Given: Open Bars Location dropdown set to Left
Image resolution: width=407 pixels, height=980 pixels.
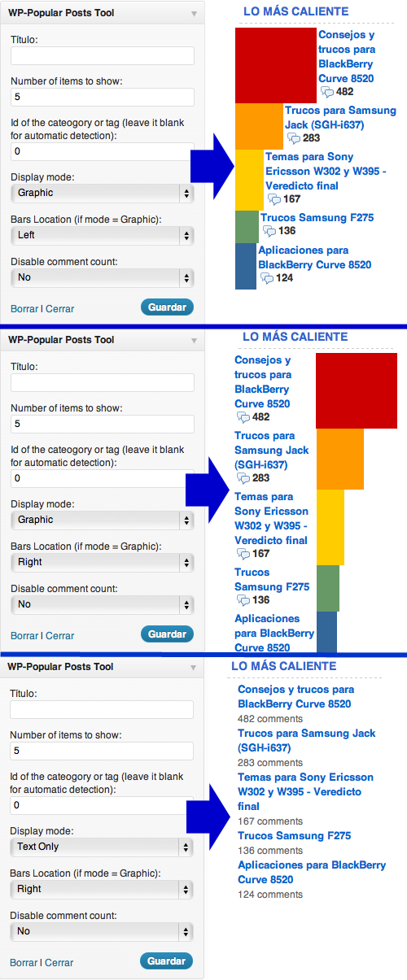Looking at the screenshot, I should (102, 235).
